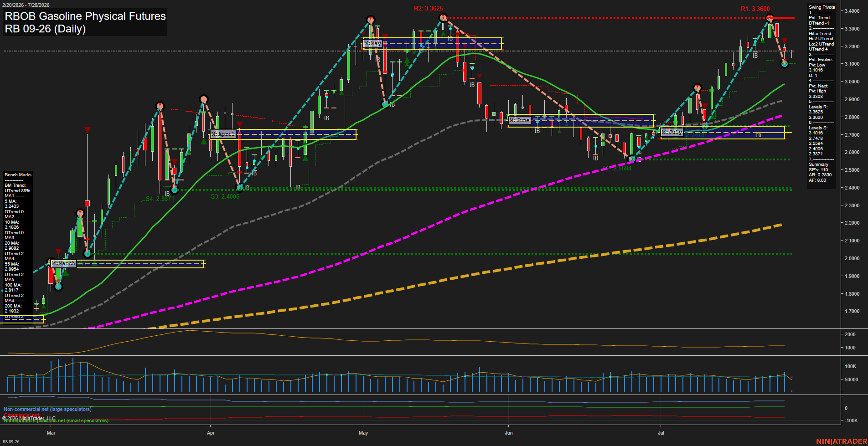Click the -100K COT axis label
Image resolution: width=868 pixels, height=446 pixels.
tap(851, 420)
